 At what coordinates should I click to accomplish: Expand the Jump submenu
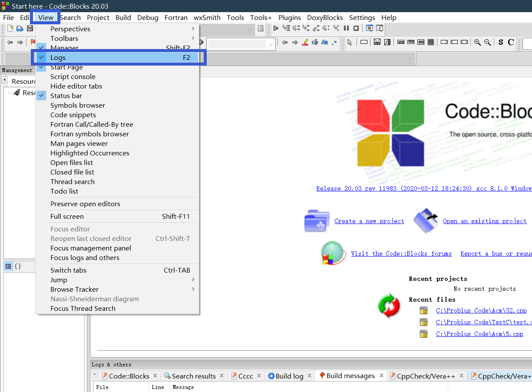click(118, 280)
